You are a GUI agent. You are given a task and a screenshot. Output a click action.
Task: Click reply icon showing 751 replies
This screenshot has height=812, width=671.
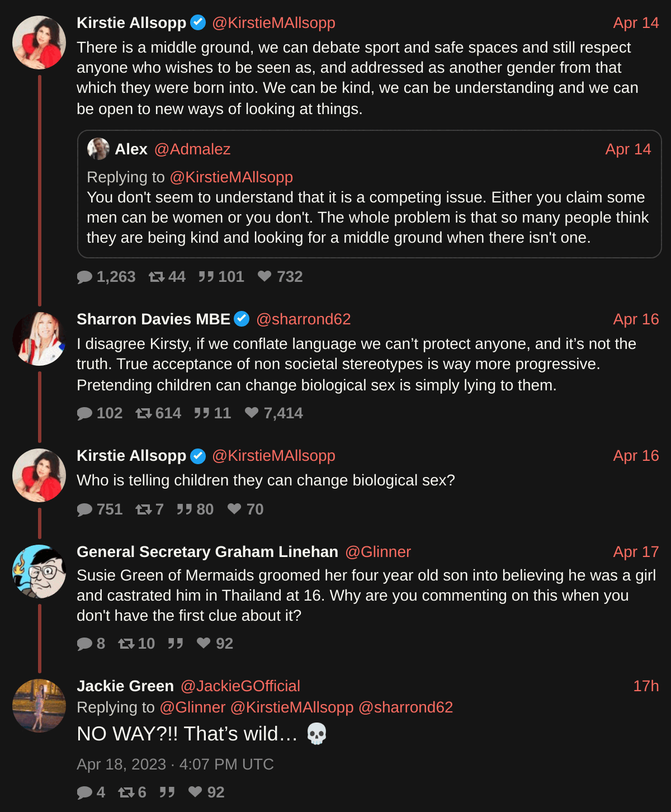click(84, 509)
